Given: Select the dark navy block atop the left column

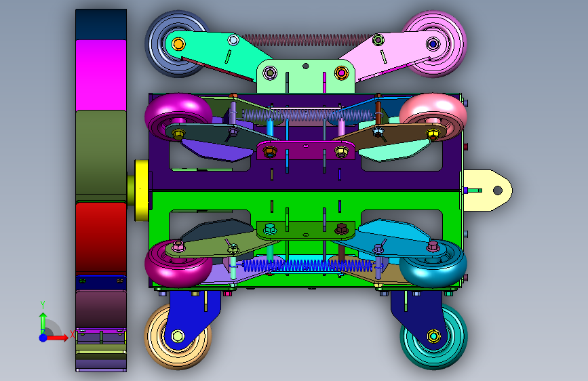Looking at the screenshot, I should coord(101,25).
